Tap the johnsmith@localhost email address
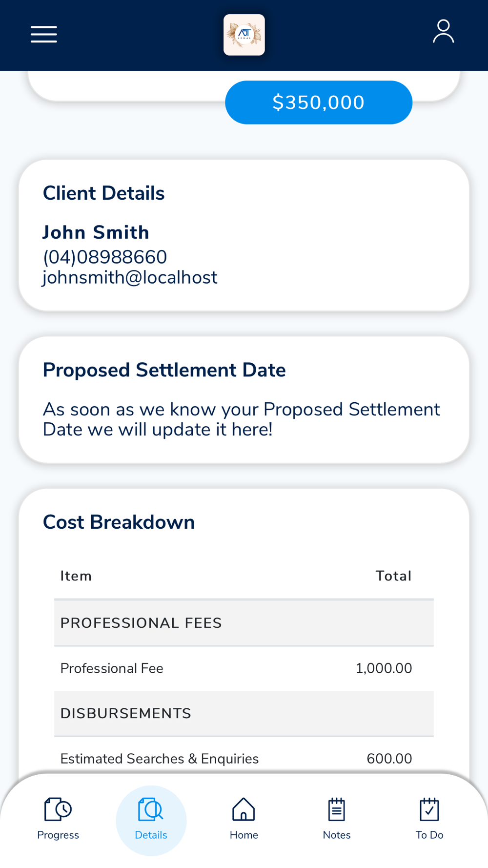 coord(130,277)
